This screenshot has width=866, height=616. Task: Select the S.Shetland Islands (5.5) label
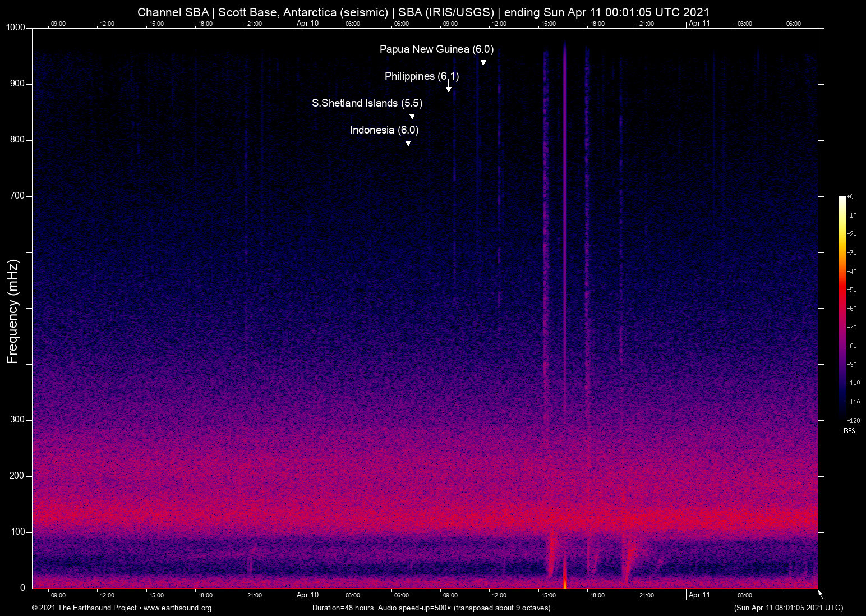367,103
